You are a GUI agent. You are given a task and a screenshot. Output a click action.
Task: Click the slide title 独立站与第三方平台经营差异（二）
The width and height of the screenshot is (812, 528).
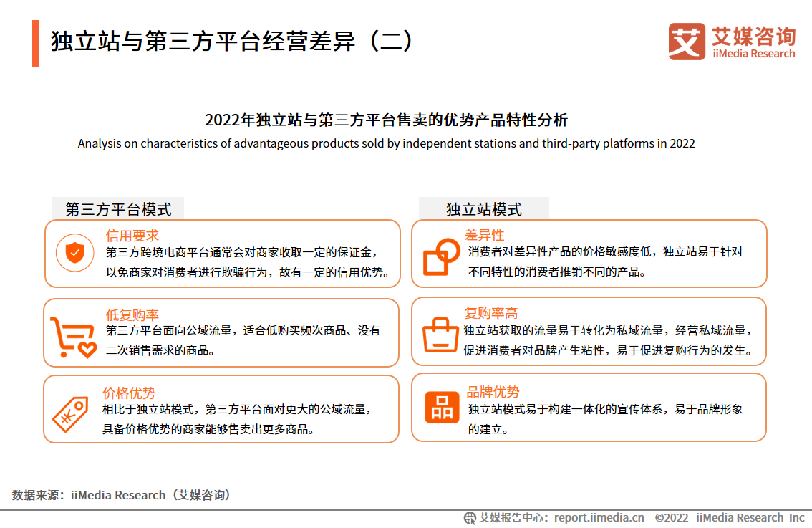coord(232,41)
